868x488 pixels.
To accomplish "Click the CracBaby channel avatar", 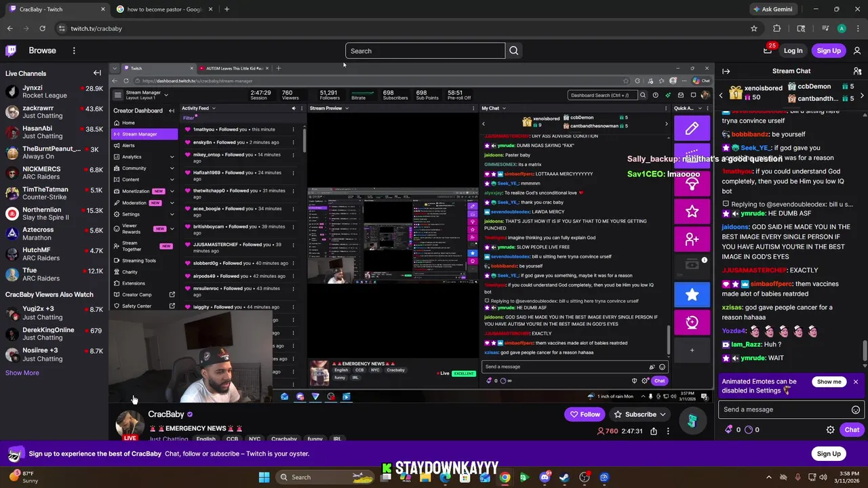I will [129, 426].
